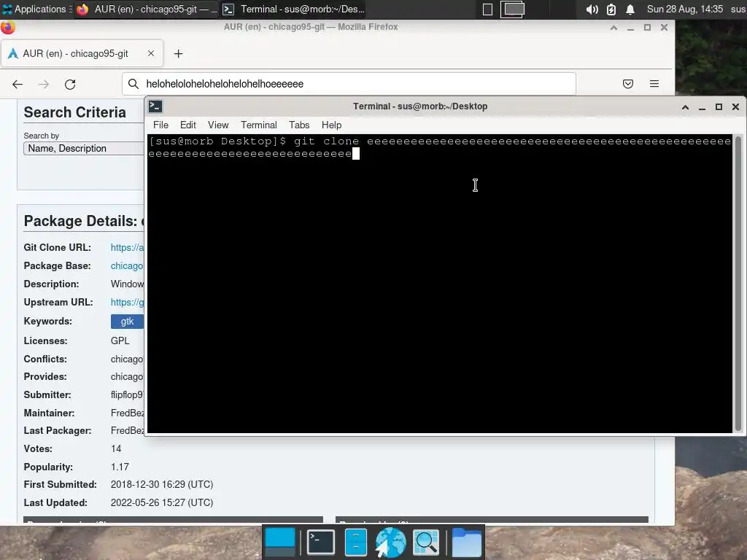Click the Terminal window vertical scrollbar
Screen dimensions: 747x560
(738, 284)
